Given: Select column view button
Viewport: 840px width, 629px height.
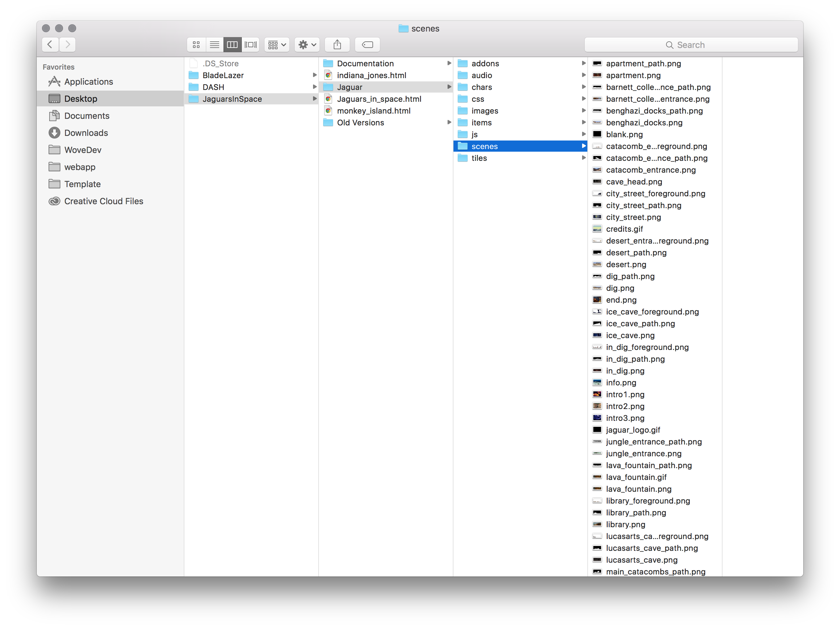Looking at the screenshot, I should point(232,45).
